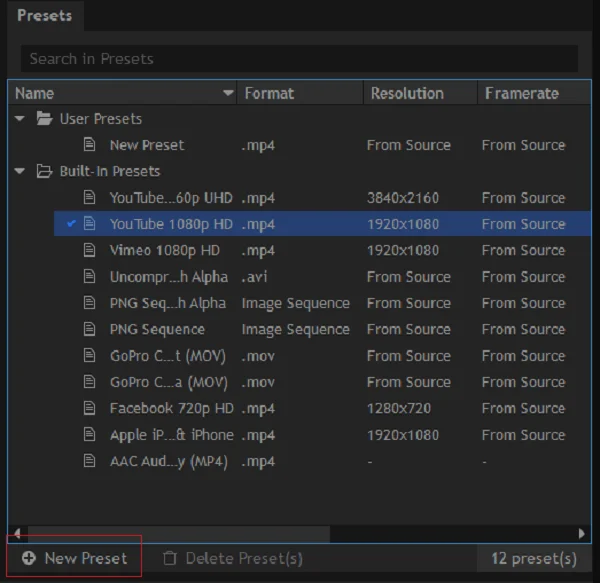Click the 12 preset(s) count label

click(534, 559)
